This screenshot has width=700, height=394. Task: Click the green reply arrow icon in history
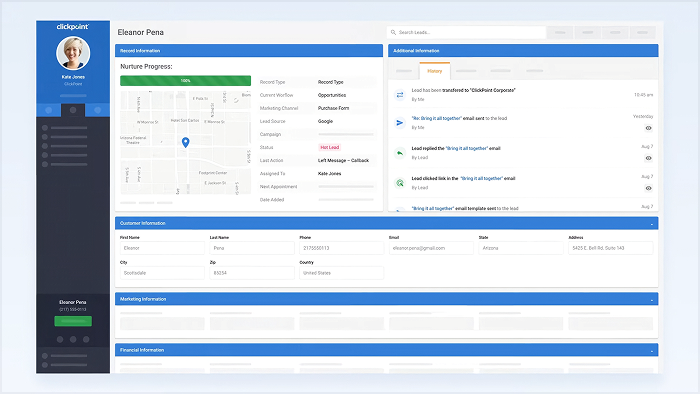(x=400, y=153)
